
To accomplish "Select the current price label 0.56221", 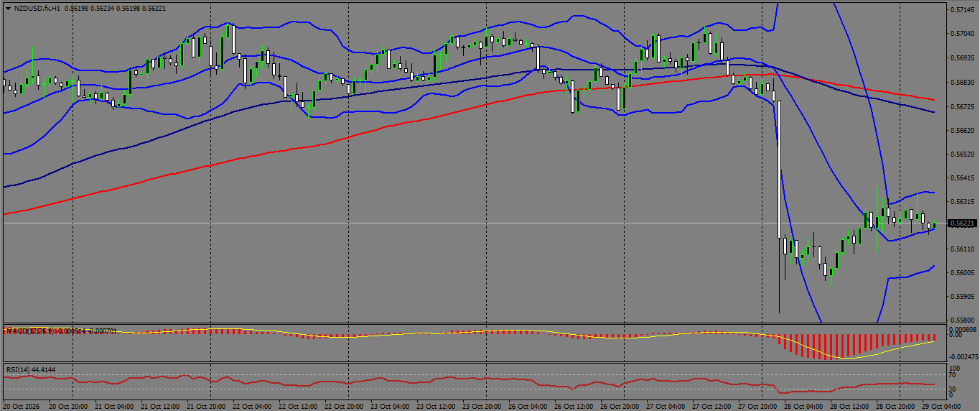I will pos(962,223).
